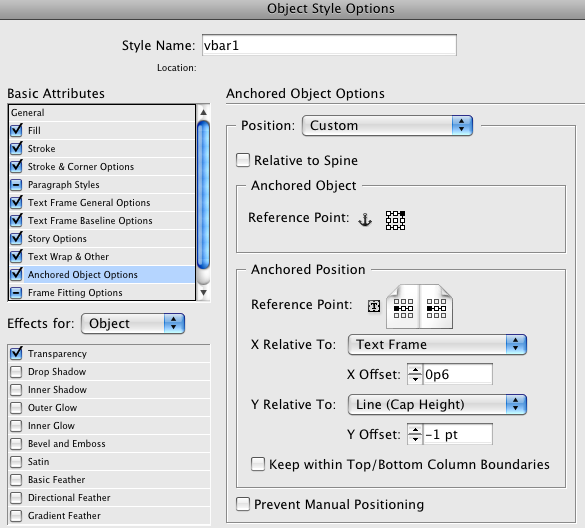Click the Style Name input field
The width and height of the screenshot is (585, 528).
pyautogui.click(x=329, y=45)
